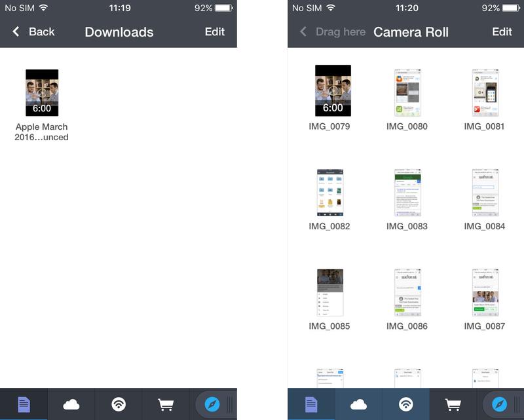Open IMG_0085 thumbnail

click(x=330, y=293)
